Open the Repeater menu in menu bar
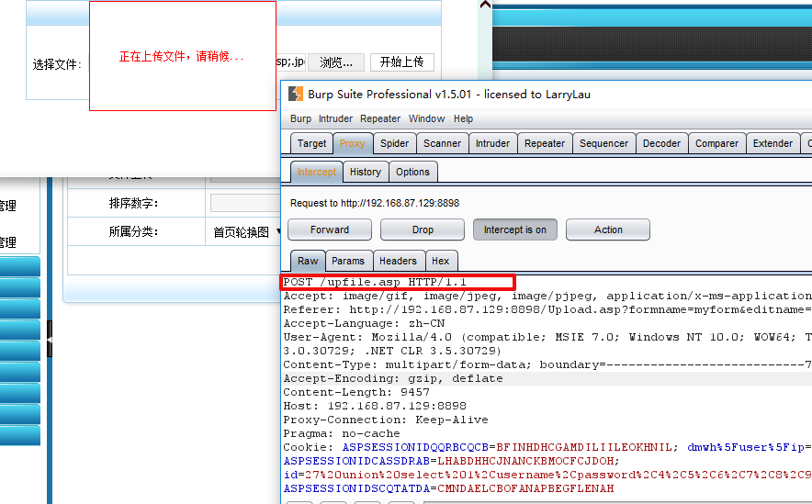The width and height of the screenshot is (812, 504). click(380, 119)
